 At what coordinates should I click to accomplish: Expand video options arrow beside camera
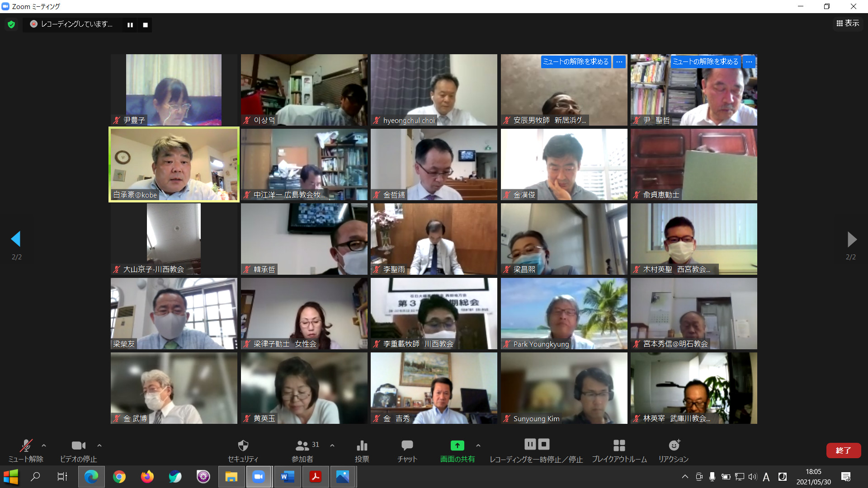99,446
